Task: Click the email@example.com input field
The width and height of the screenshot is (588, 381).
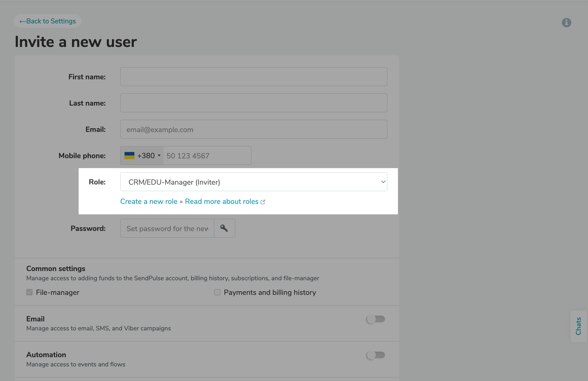Action: (254, 129)
